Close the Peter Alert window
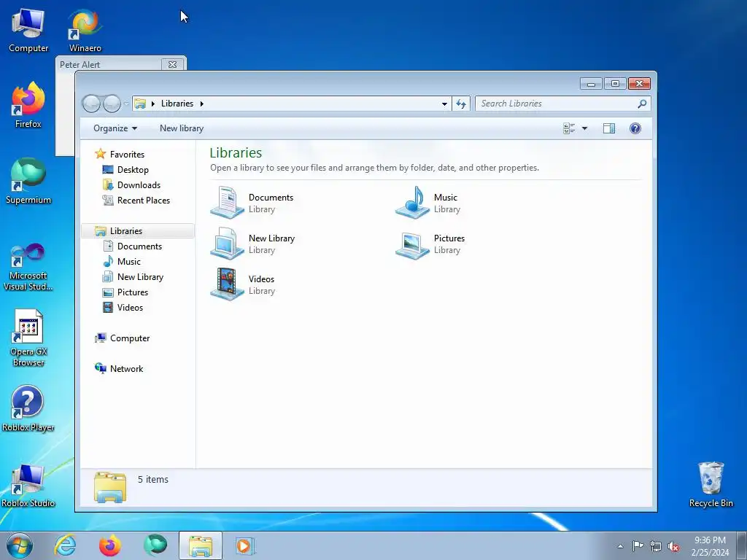 pyautogui.click(x=172, y=64)
